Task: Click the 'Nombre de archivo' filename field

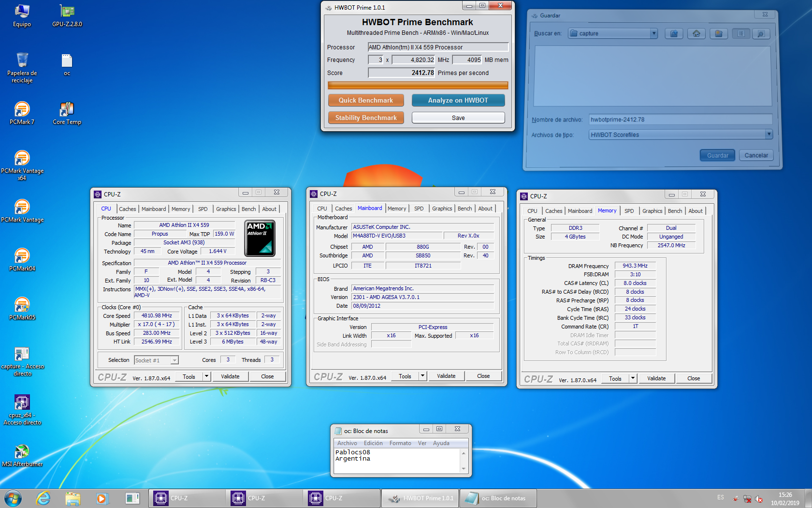Action: (x=681, y=120)
